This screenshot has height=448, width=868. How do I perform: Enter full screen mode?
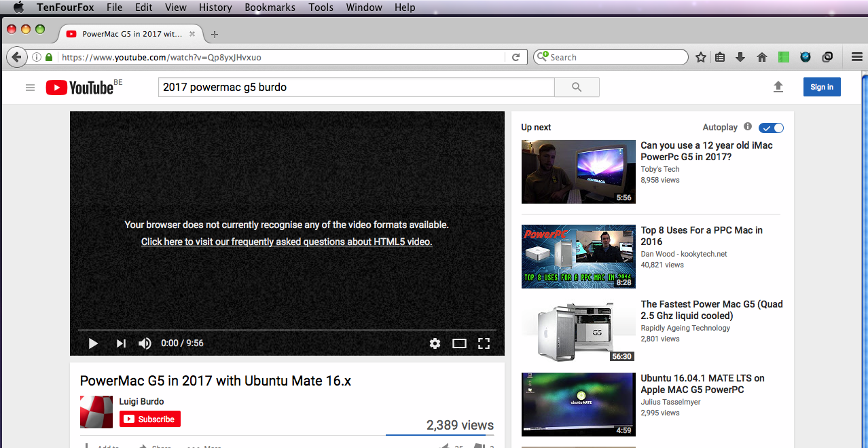pyautogui.click(x=484, y=343)
